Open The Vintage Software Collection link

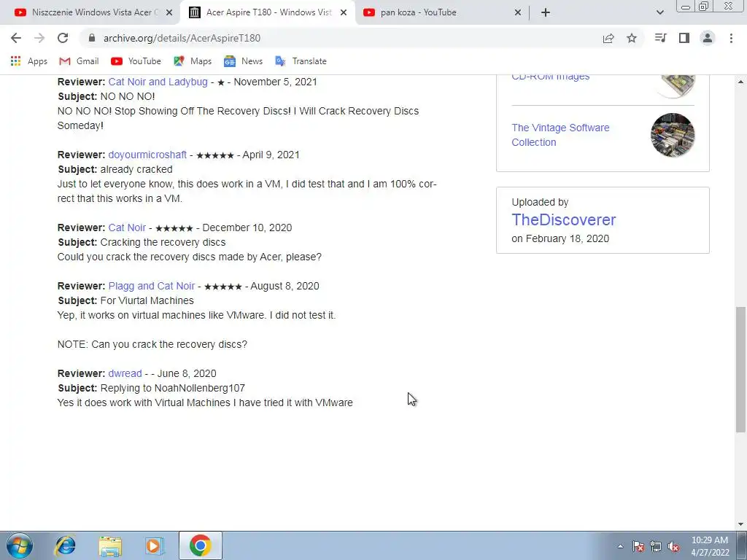[x=560, y=135]
